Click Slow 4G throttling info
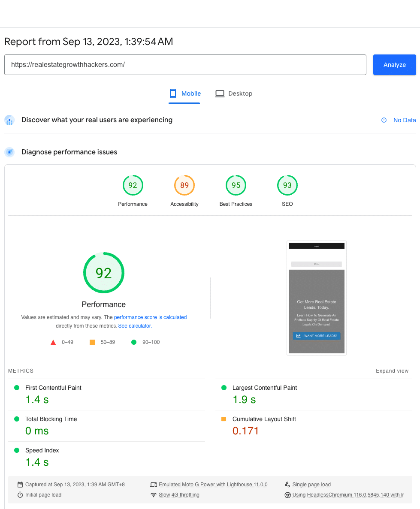This screenshot has width=420, height=509. coord(179,495)
